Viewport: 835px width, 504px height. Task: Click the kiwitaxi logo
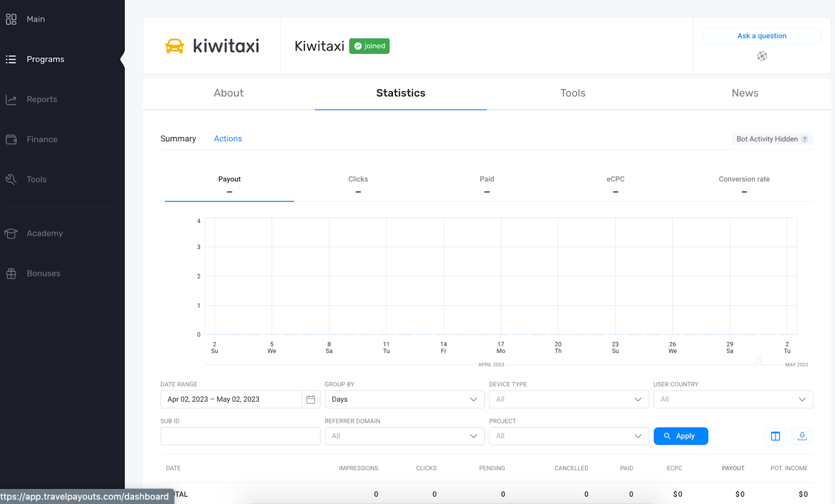[212, 46]
